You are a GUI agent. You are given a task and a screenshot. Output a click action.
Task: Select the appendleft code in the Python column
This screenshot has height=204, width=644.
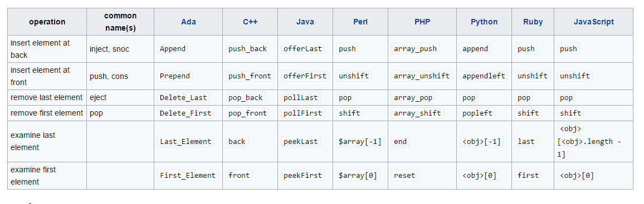point(484,76)
